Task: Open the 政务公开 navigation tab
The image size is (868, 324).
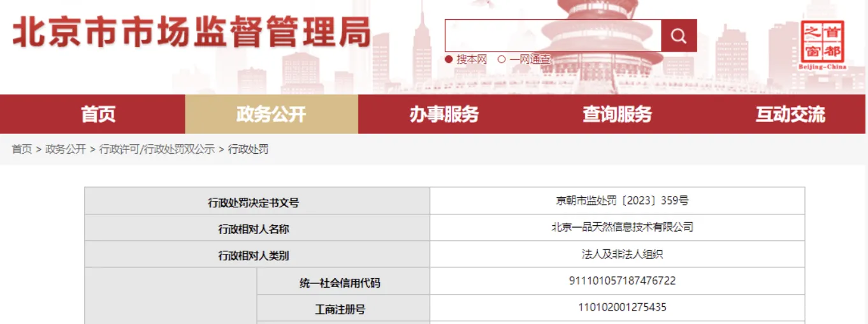Action: pyautogui.click(x=271, y=114)
